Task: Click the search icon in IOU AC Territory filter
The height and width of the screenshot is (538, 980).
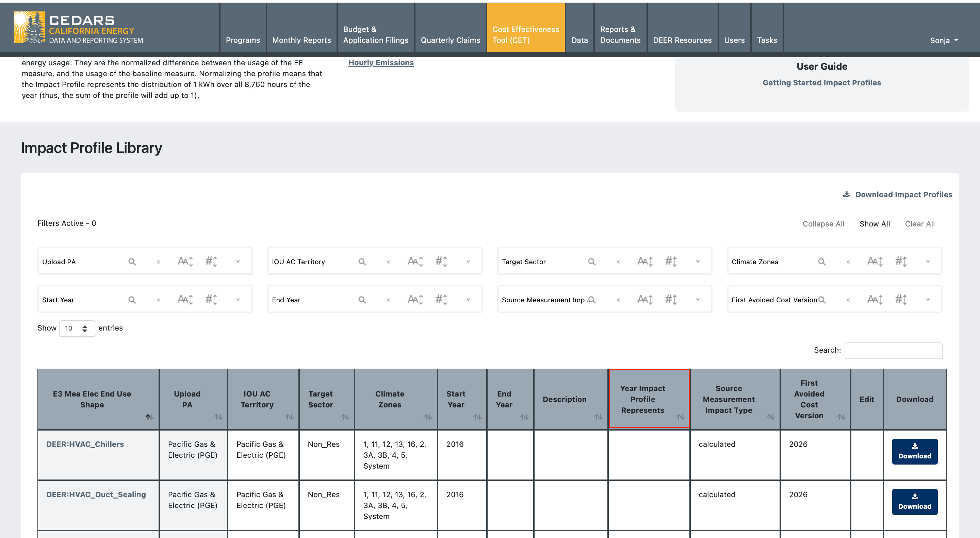Action: [362, 262]
